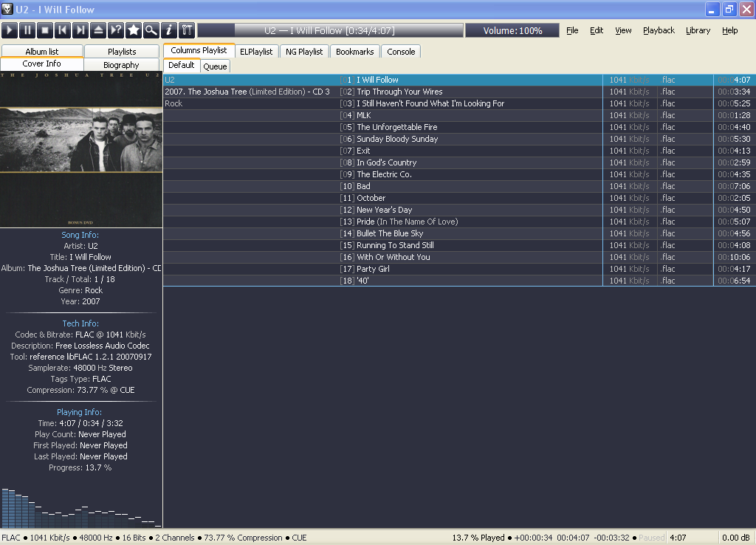Select track 13 Pride (In The Name Of Love)
Screen dimensions: 756x545
[x=459, y=222]
